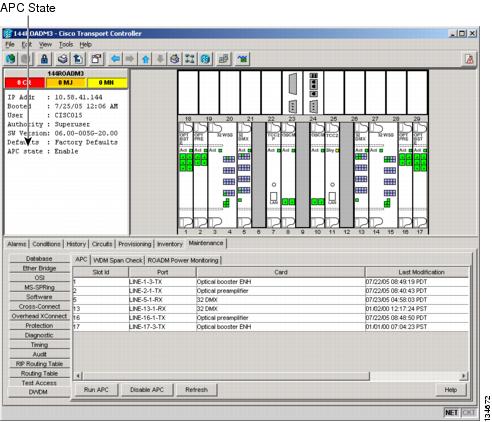
Task: Open the Circuits tab
Action: tap(102, 244)
